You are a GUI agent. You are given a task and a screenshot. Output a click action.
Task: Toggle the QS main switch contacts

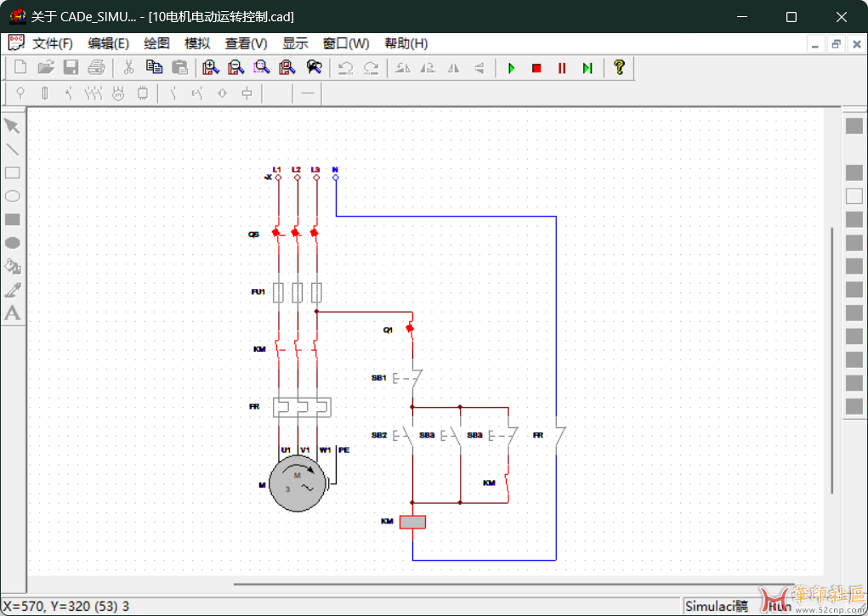click(x=296, y=234)
